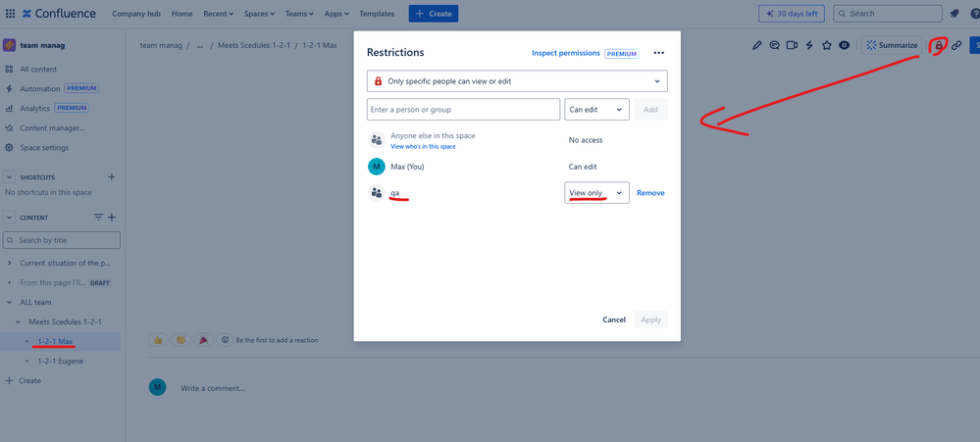Go to Company hub
This screenshot has width=980, height=442.
click(137, 13)
